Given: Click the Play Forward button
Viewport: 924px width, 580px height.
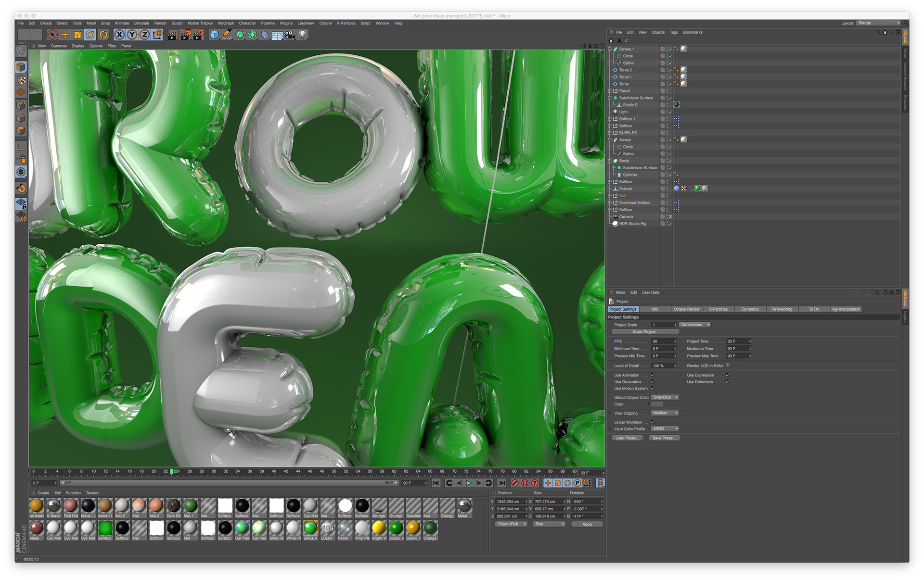Looking at the screenshot, I should pos(469,483).
